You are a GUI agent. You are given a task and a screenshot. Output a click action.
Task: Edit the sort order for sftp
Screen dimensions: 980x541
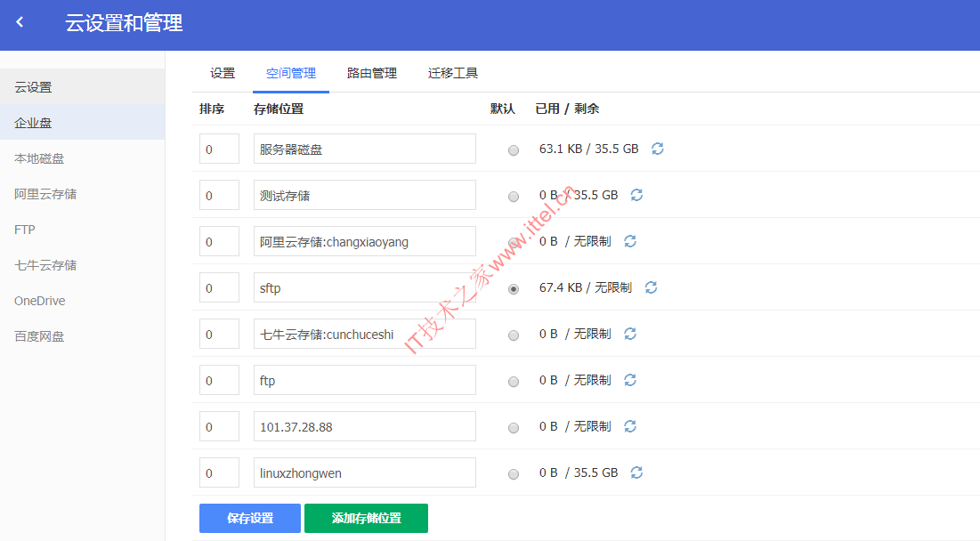point(219,287)
